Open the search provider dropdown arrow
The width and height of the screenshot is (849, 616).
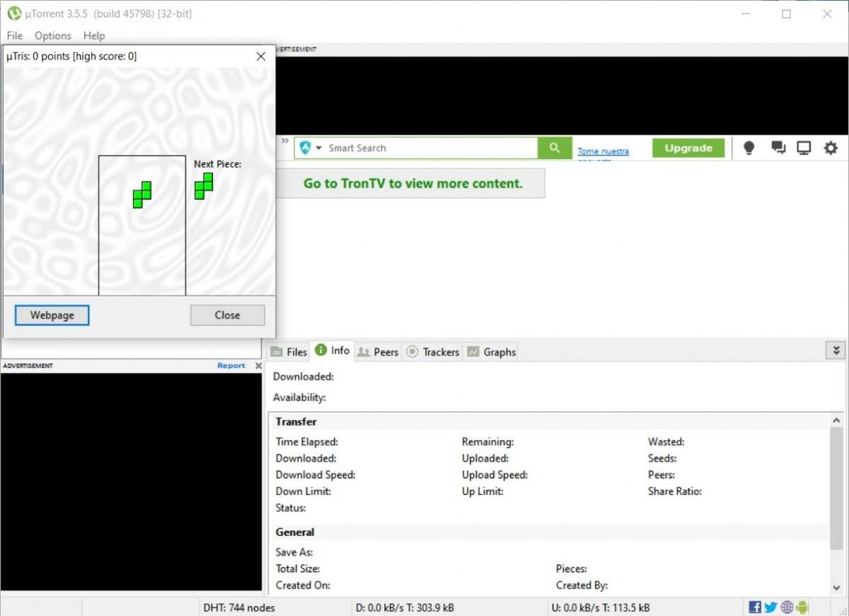pyautogui.click(x=318, y=148)
